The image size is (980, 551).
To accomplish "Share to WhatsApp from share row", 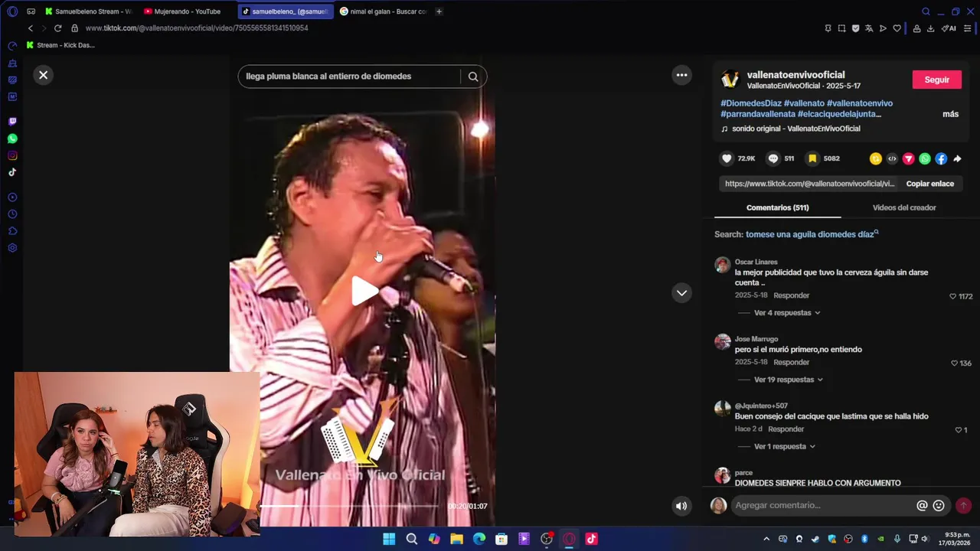I will (x=925, y=158).
